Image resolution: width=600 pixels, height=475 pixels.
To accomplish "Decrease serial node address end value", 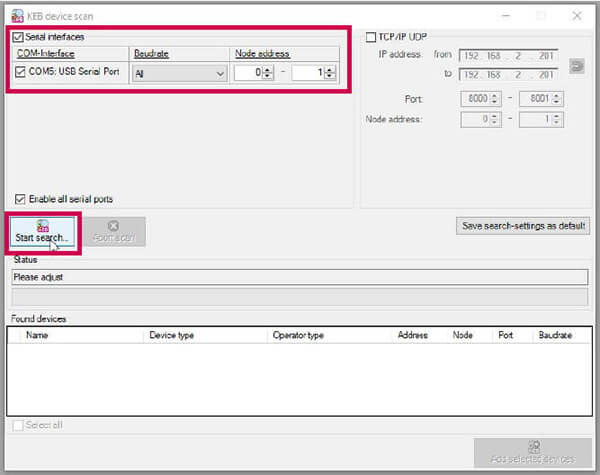I will [330, 76].
